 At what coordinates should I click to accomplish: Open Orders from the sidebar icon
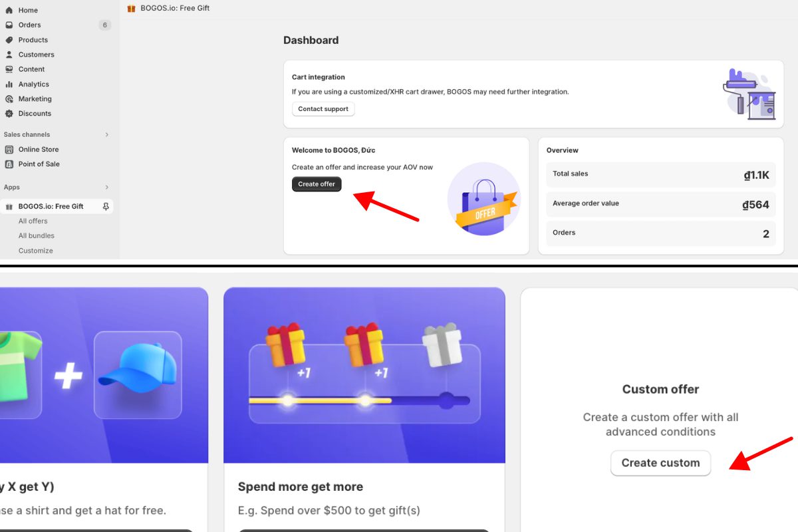pyautogui.click(x=8, y=25)
